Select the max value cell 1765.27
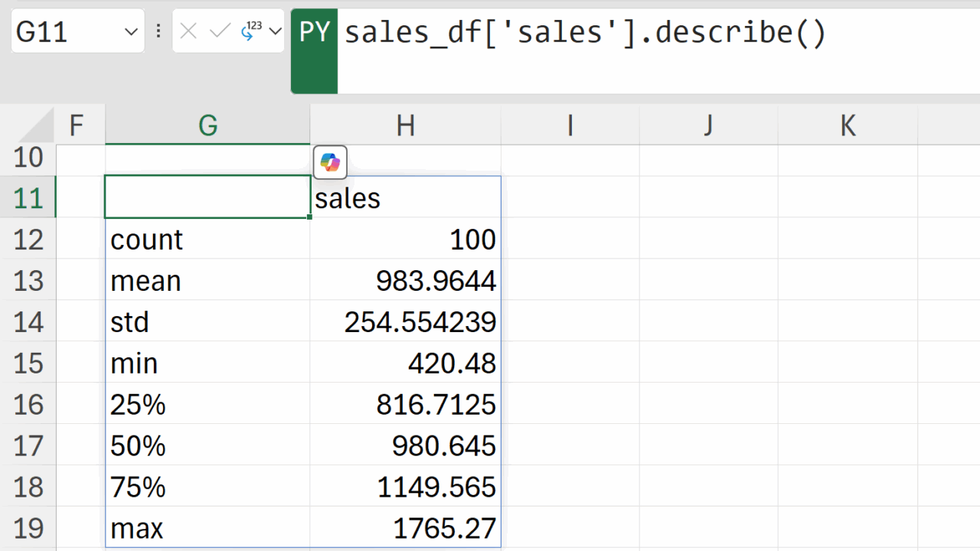980x551 pixels. (x=405, y=528)
